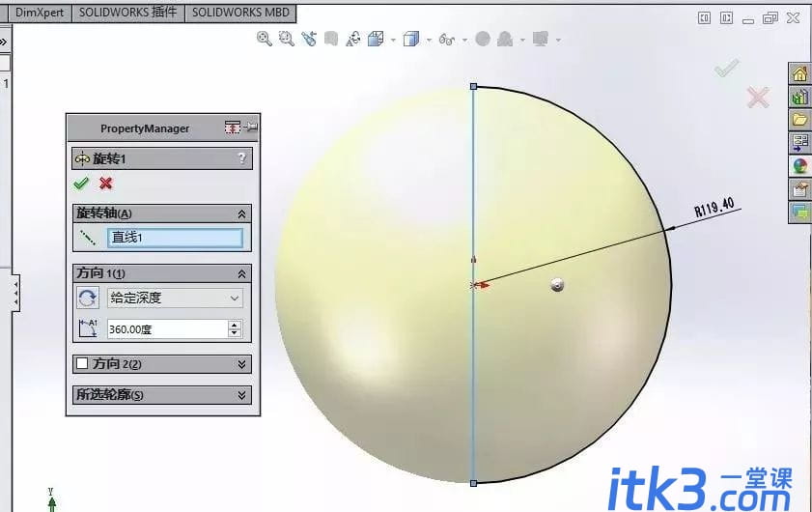Enable the 方向 2(2) checkbox
Viewport: 812px width, 512px height.
pyautogui.click(x=82, y=363)
